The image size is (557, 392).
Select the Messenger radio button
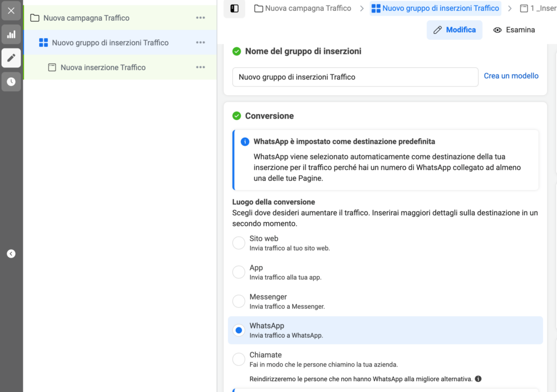click(x=239, y=301)
